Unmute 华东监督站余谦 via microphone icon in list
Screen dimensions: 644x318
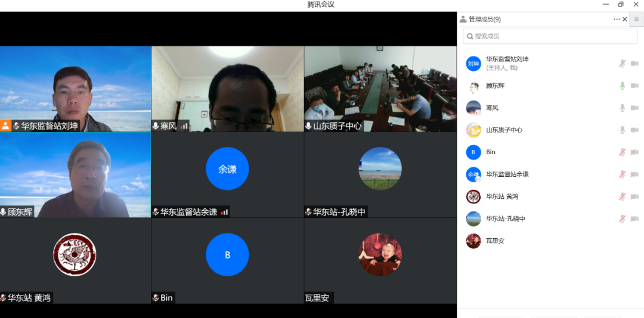coord(623,174)
